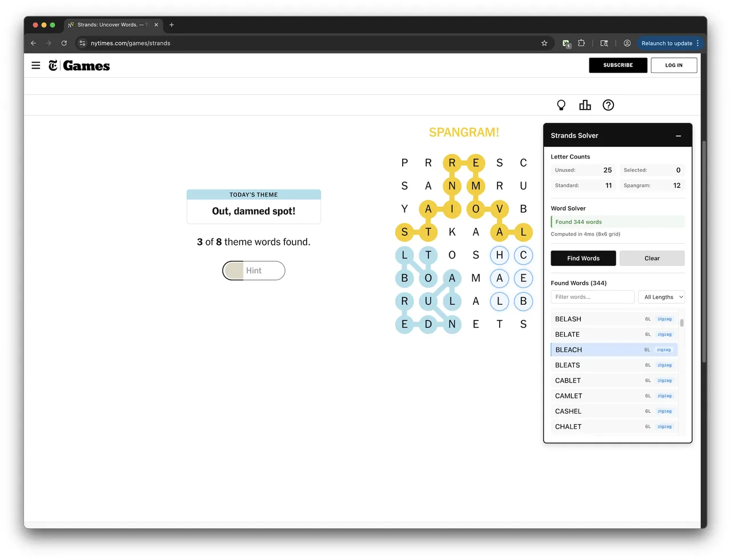The image size is (731, 560).
Task: Open the help question mark icon
Action: pyautogui.click(x=608, y=105)
